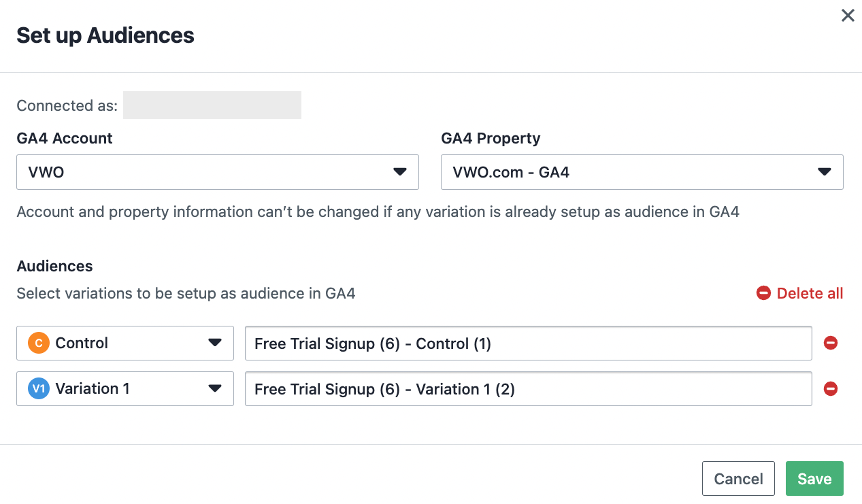Click the Audiences section label

[54, 266]
